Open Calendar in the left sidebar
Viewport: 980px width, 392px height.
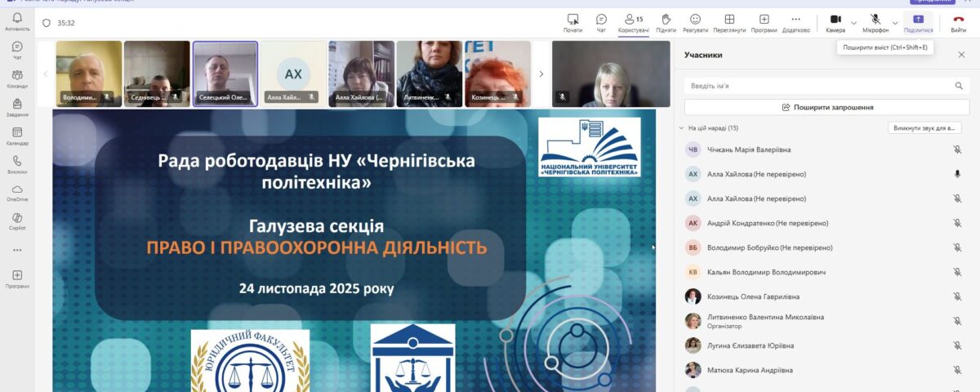pyautogui.click(x=17, y=135)
